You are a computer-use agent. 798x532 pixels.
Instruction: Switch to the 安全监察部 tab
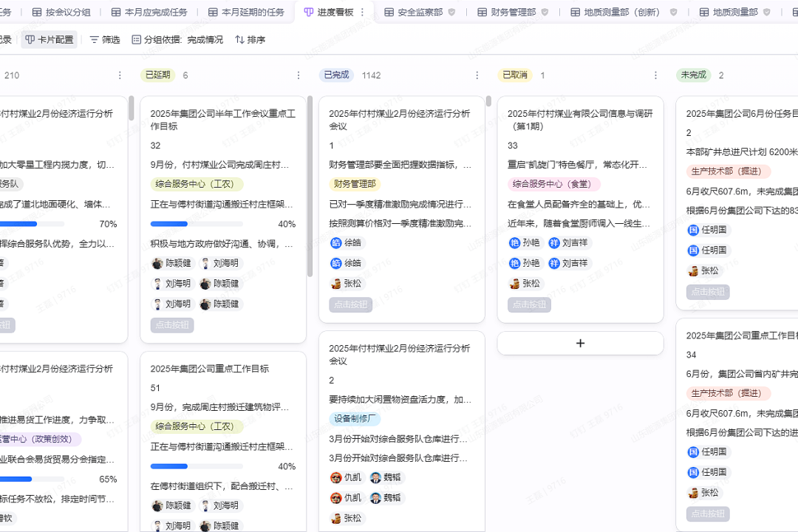pyautogui.click(x=420, y=12)
